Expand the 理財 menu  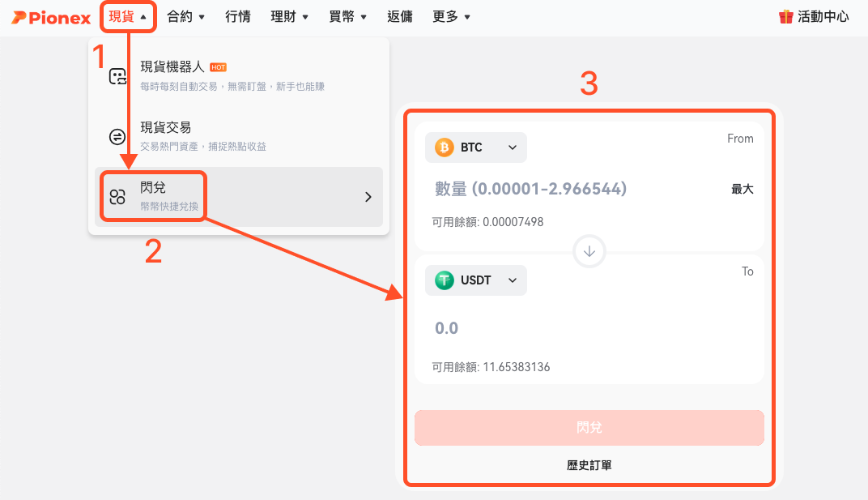tap(290, 17)
